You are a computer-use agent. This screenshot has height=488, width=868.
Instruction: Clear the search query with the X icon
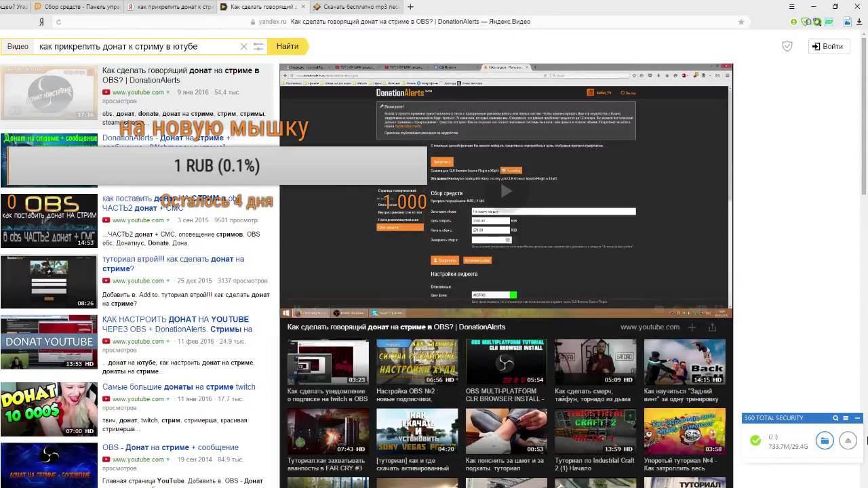click(x=243, y=46)
